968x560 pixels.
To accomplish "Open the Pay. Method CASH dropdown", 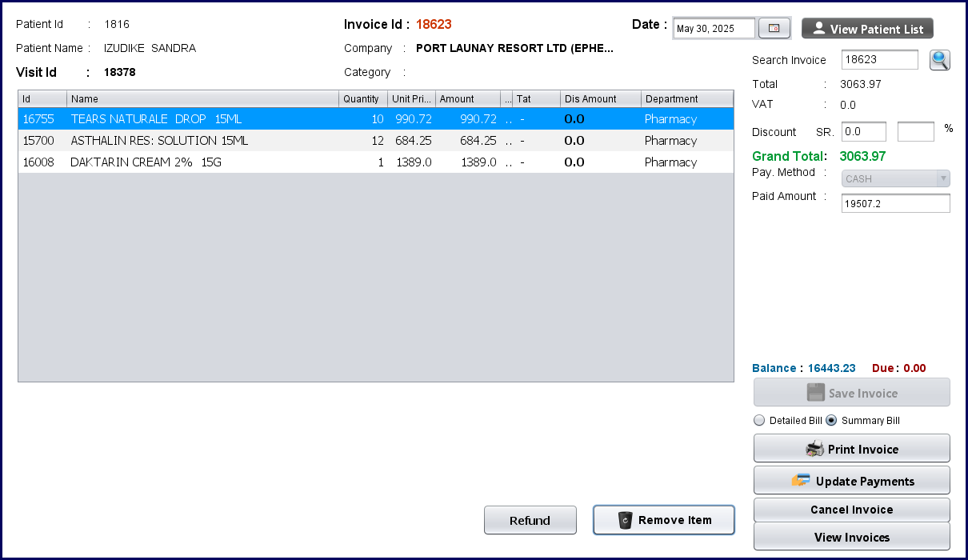I will [895, 178].
